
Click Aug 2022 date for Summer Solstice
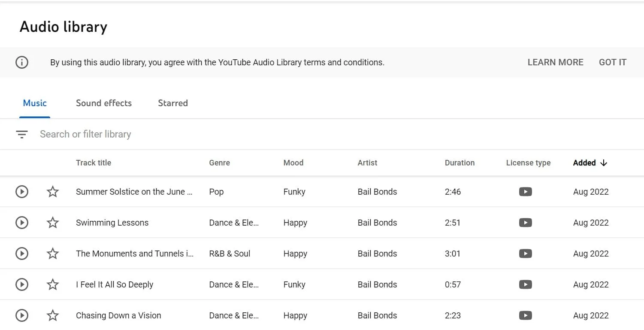[x=591, y=192]
